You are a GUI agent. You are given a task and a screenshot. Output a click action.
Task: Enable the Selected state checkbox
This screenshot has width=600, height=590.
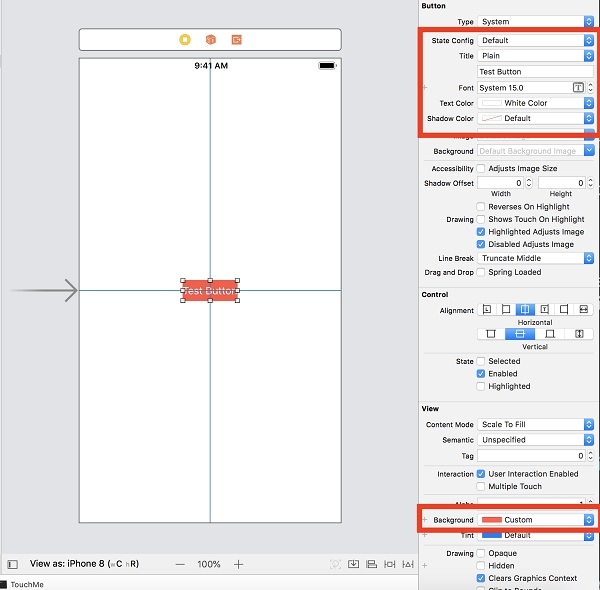click(x=482, y=361)
